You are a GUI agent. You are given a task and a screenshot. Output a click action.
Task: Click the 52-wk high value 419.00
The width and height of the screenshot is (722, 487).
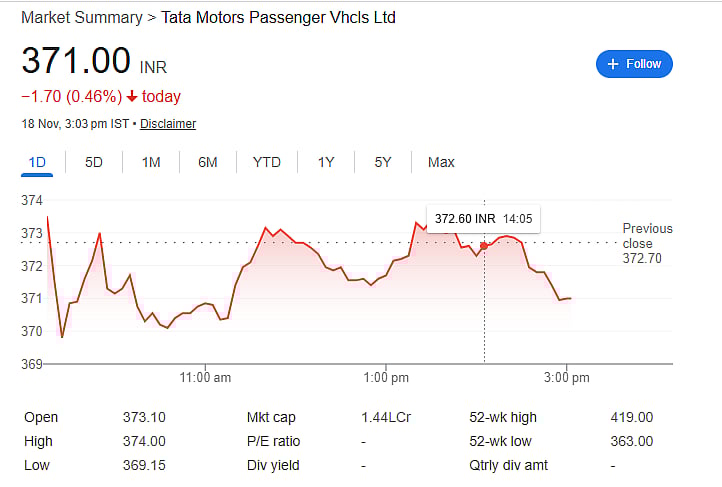point(631,417)
